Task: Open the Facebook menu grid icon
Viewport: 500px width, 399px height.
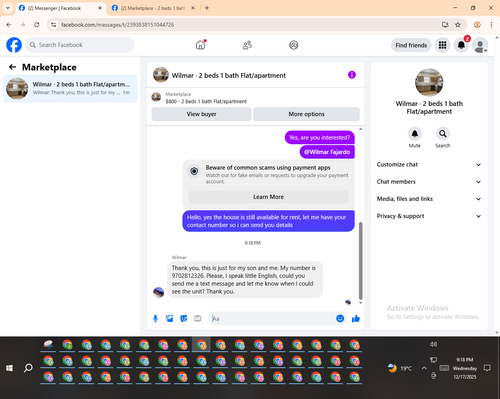Action: (x=442, y=45)
